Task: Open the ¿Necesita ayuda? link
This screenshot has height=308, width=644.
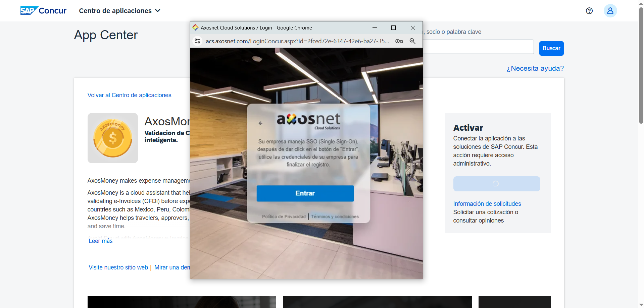Action: pos(535,68)
